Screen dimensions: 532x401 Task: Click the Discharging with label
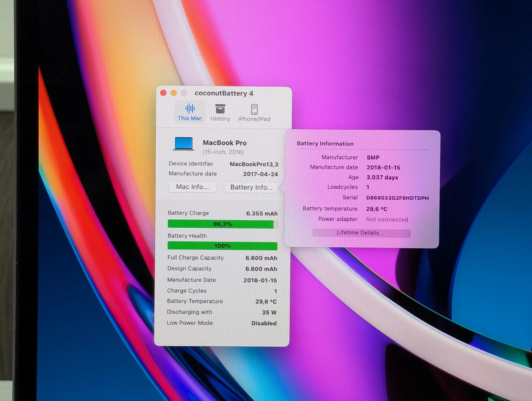[x=189, y=312]
